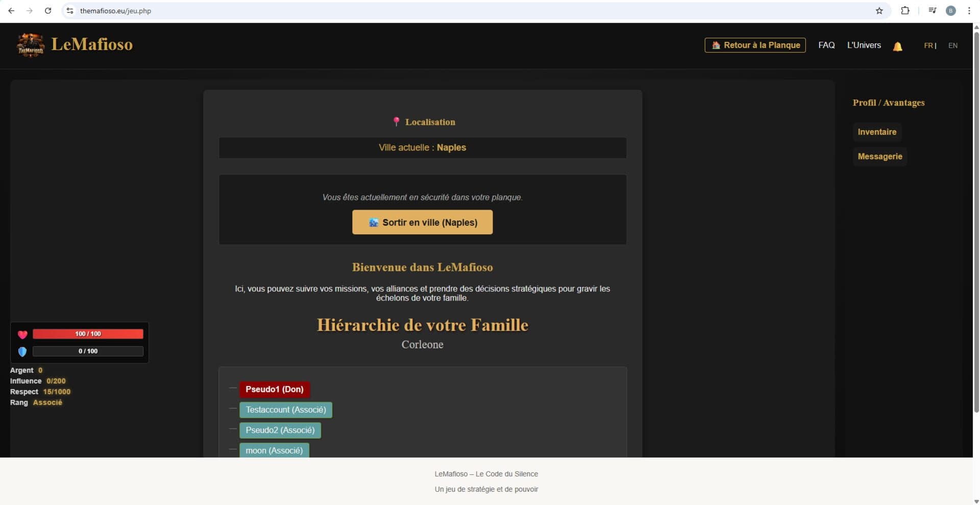This screenshot has height=505, width=980.
Task: Open the Messagerie link
Action: [x=879, y=156]
